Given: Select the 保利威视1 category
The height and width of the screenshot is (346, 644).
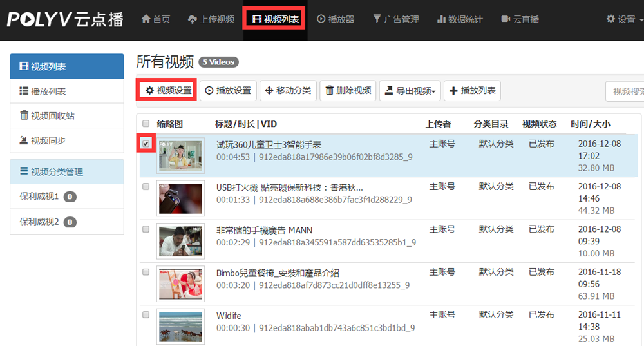Looking at the screenshot, I should coord(40,197).
